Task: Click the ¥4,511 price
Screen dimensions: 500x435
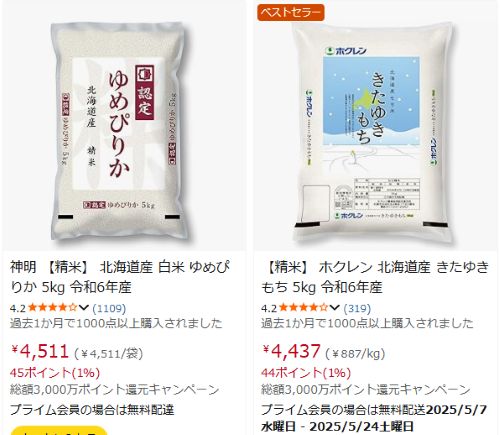Action: click(40, 351)
